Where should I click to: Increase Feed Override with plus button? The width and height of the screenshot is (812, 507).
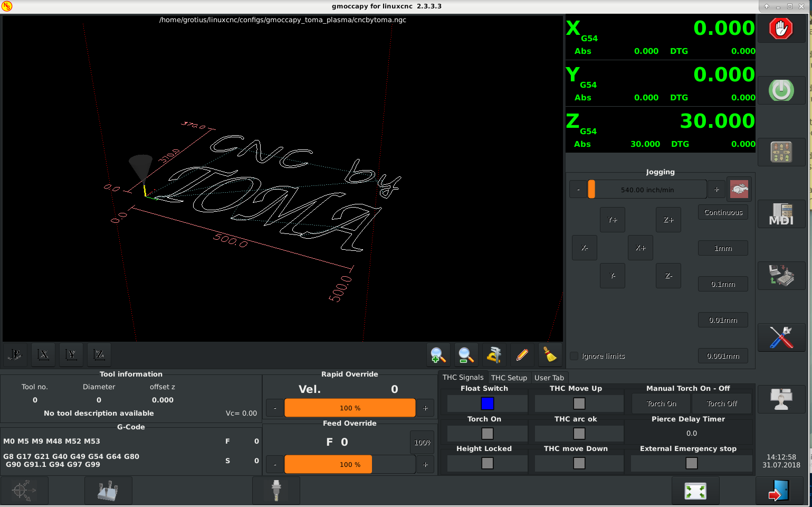click(425, 465)
